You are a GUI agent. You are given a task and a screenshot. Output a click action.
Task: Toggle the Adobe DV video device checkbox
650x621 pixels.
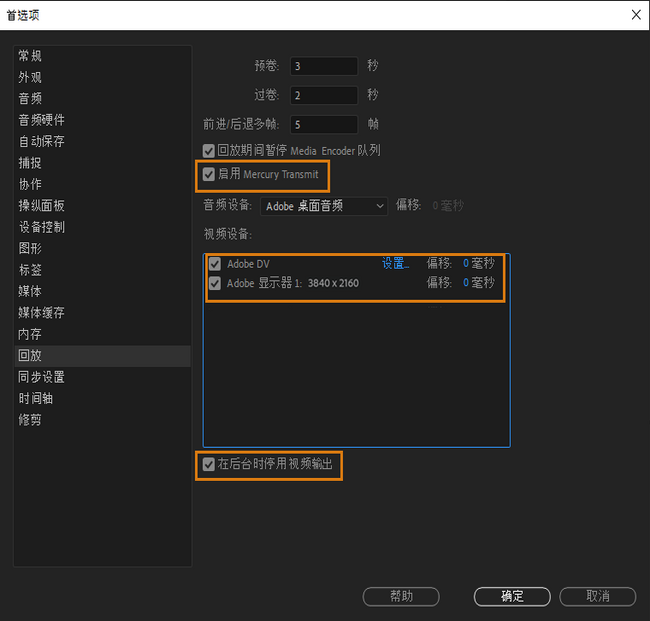pos(215,264)
